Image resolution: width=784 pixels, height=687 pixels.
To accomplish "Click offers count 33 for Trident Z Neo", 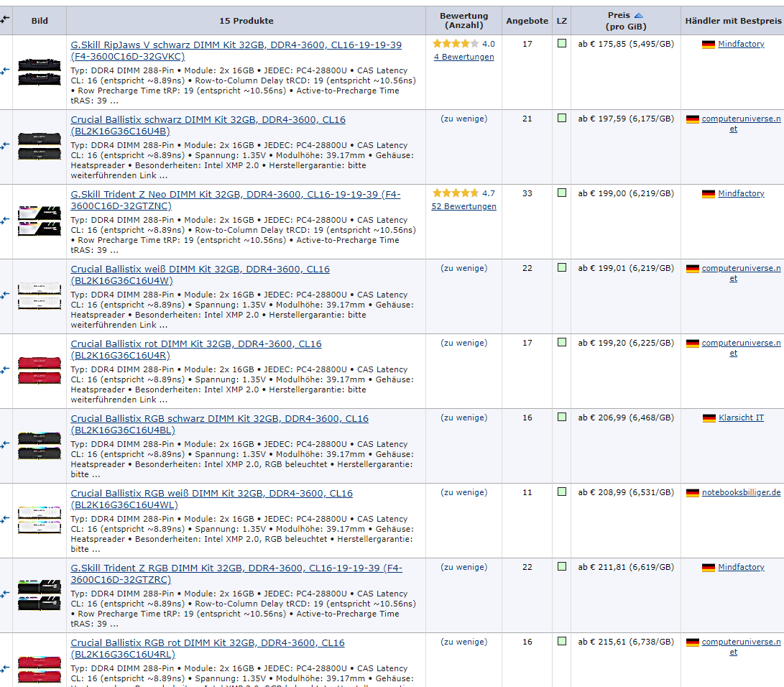I will pyautogui.click(x=527, y=193).
